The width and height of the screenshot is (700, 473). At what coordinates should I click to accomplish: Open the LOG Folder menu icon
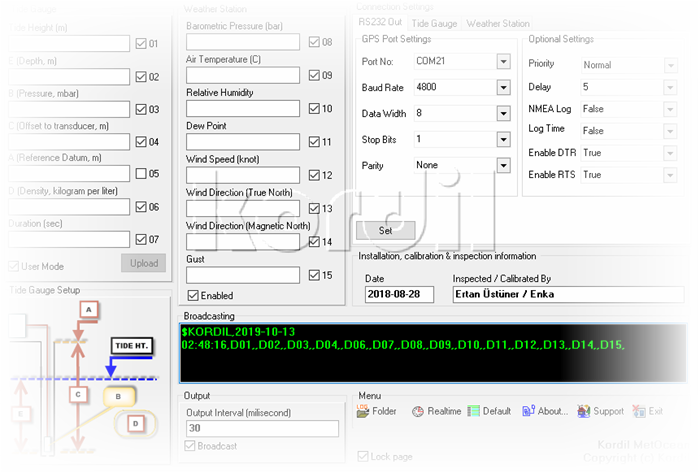(x=362, y=411)
